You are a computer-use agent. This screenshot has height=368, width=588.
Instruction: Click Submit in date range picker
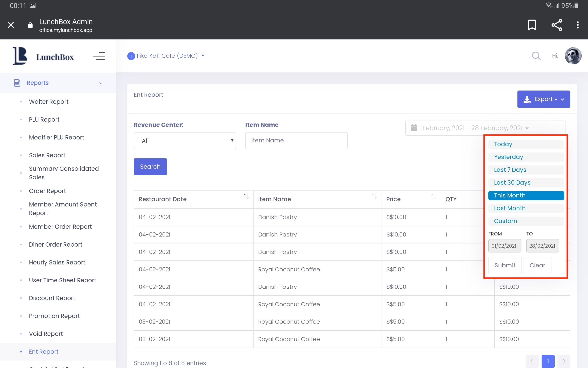505,265
